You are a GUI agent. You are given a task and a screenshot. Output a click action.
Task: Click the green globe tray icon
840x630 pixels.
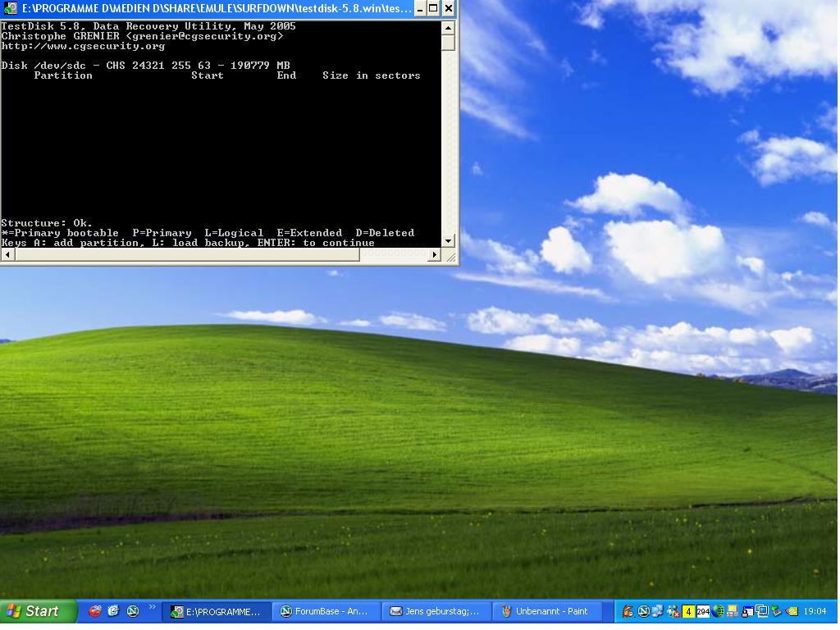[718, 611]
